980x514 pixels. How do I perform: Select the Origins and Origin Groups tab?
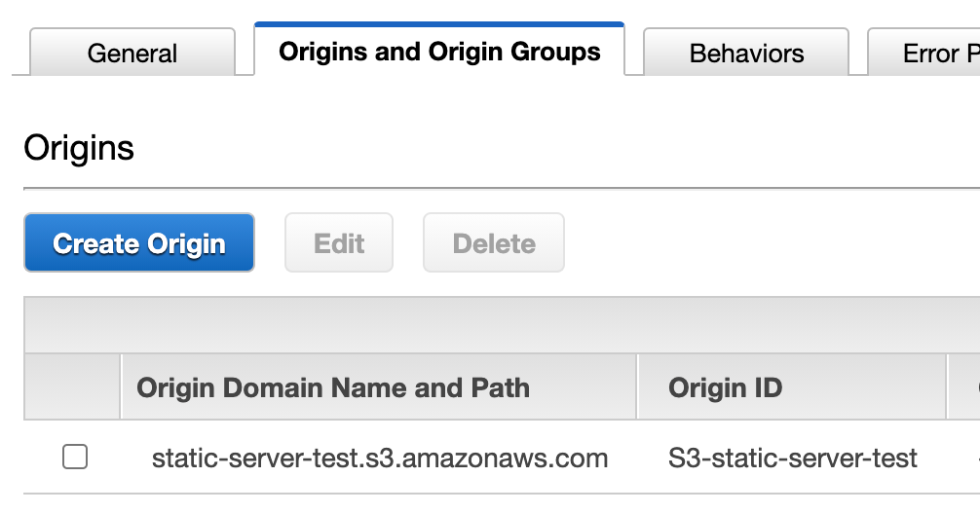(x=439, y=50)
